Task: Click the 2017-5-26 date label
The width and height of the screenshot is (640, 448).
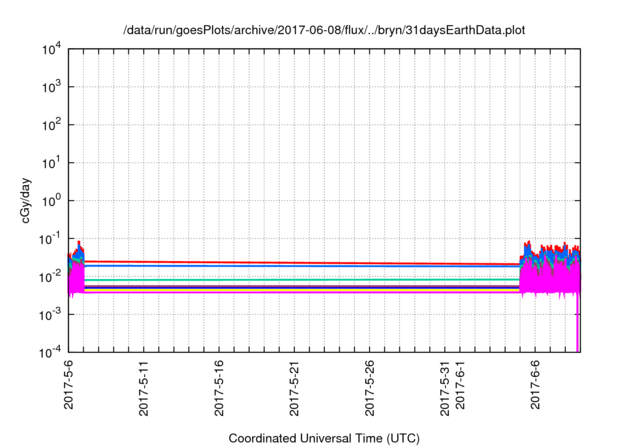Action: point(370,388)
